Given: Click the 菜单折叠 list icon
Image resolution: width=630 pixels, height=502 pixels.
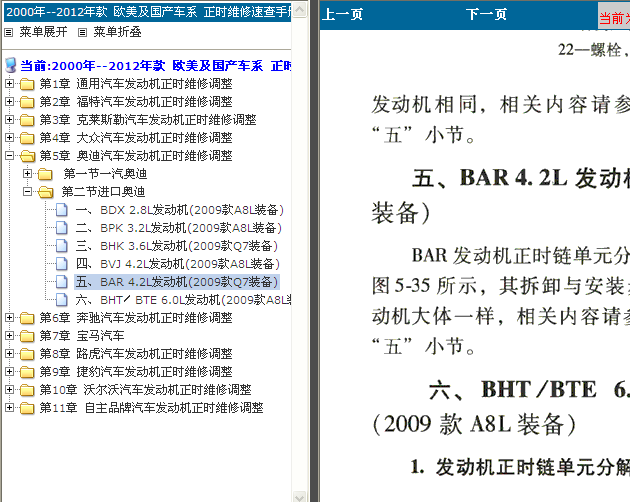Looking at the screenshot, I should 82,33.
